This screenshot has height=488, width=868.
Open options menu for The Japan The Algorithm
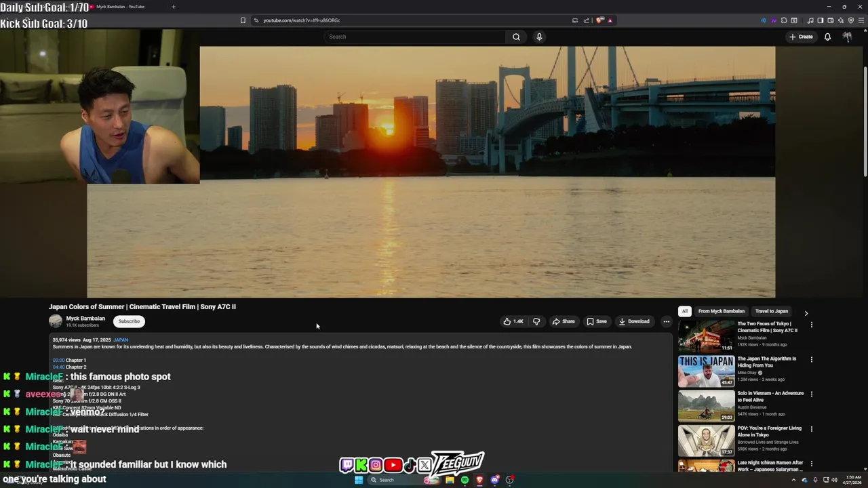click(x=811, y=359)
